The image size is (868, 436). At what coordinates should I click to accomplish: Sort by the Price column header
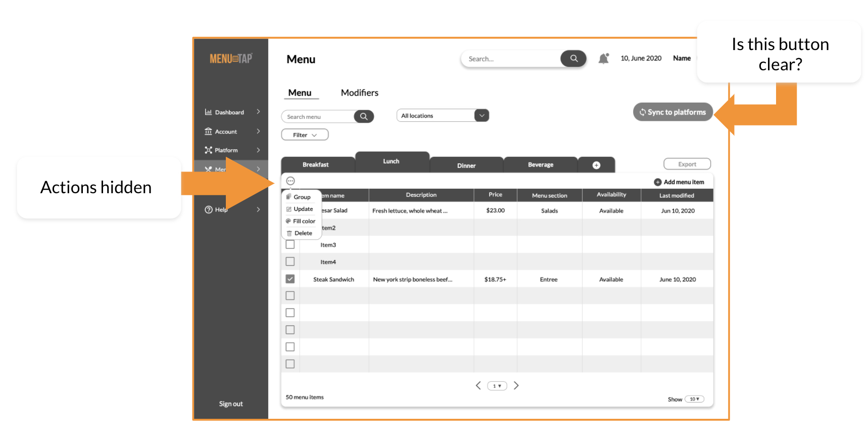point(496,195)
